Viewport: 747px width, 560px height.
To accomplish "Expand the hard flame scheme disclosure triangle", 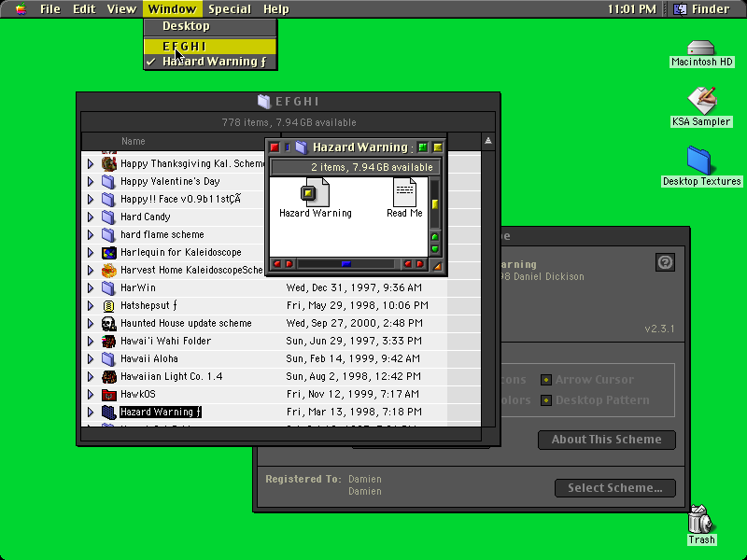I will pyautogui.click(x=91, y=235).
